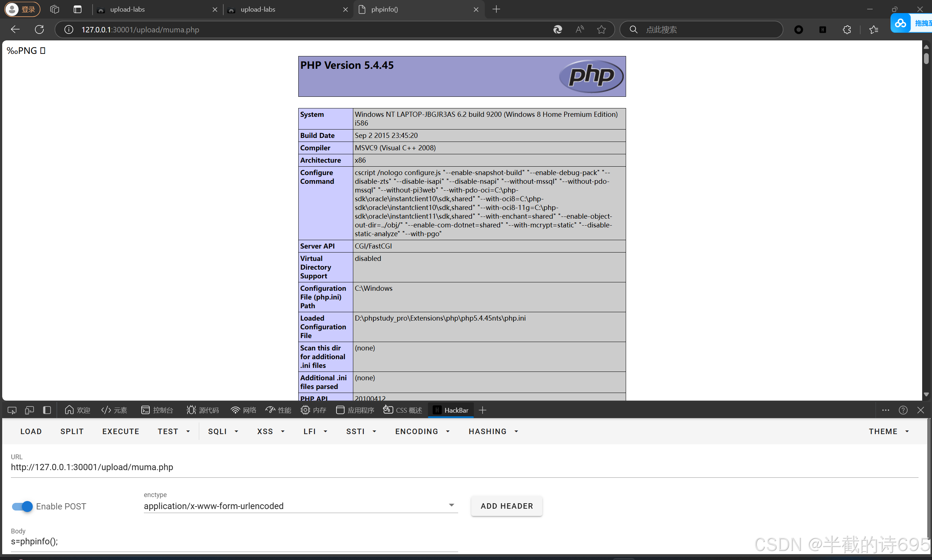The image size is (932, 560).
Task: Click the back navigation arrow
Action: click(15, 29)
